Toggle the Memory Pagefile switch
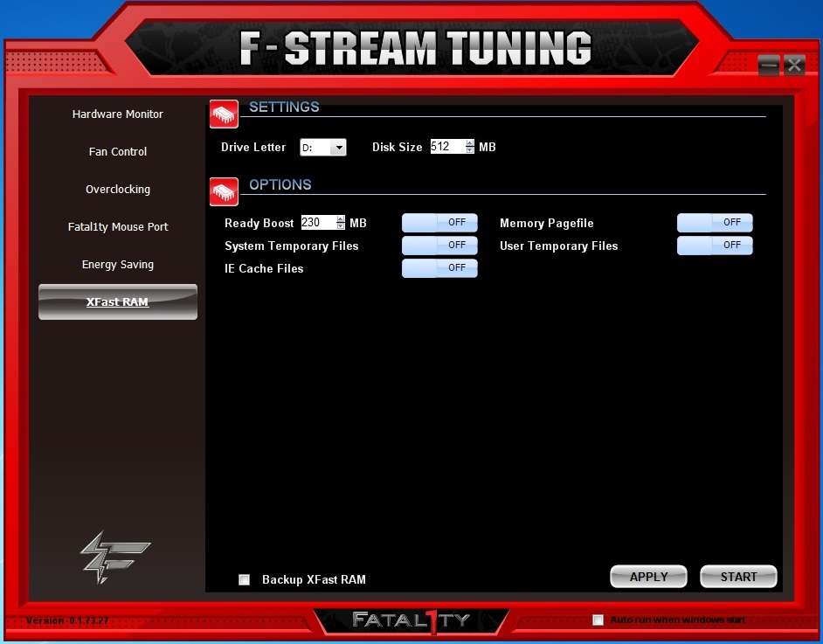This screenshot has width=823, height=644. point(715,223)
